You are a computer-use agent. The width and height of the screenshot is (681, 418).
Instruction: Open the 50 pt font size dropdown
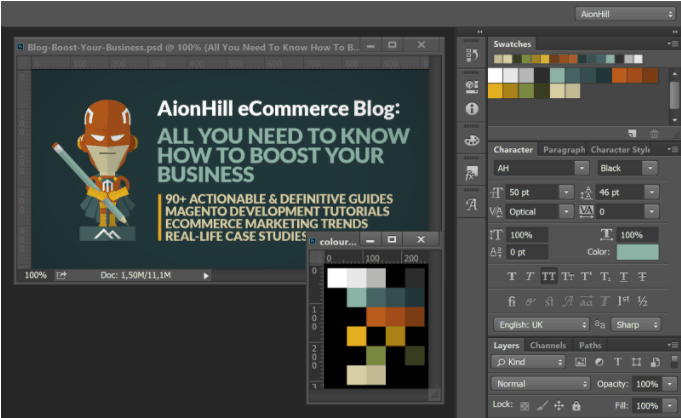[x=566, y=192]
